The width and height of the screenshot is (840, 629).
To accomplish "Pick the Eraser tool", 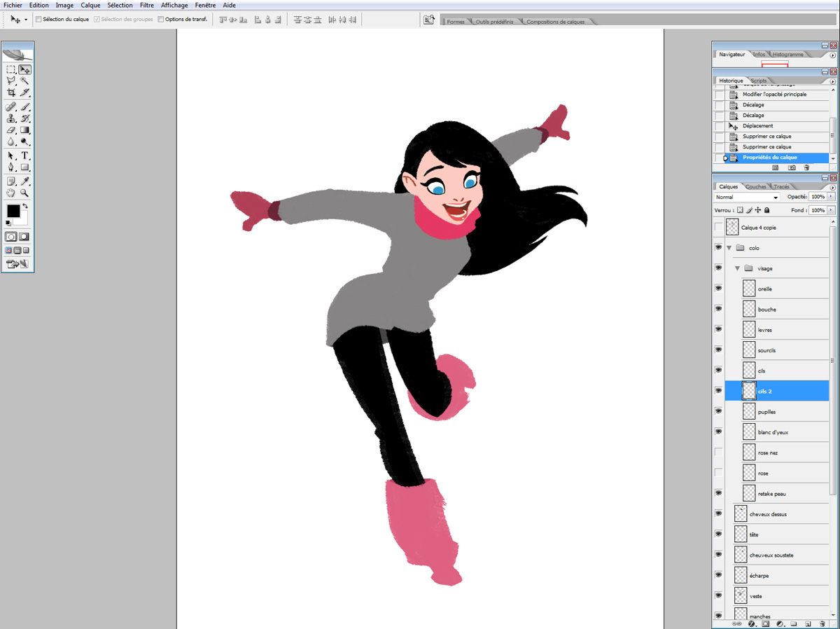I will (x=11, y=130).
